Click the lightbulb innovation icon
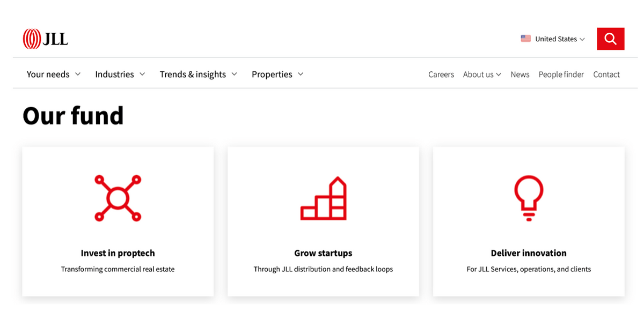Image resolution: width=644 pixels, height=312 pixels. 529,198
